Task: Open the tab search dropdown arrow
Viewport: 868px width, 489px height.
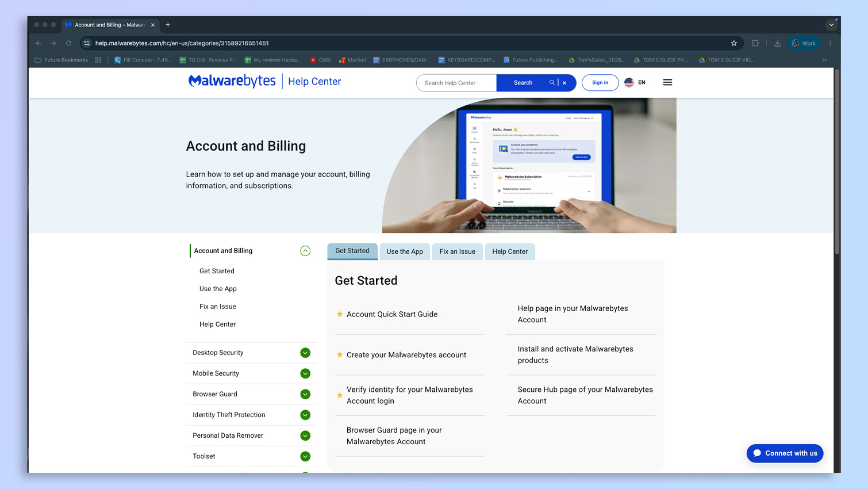Action: click(831, 25)
